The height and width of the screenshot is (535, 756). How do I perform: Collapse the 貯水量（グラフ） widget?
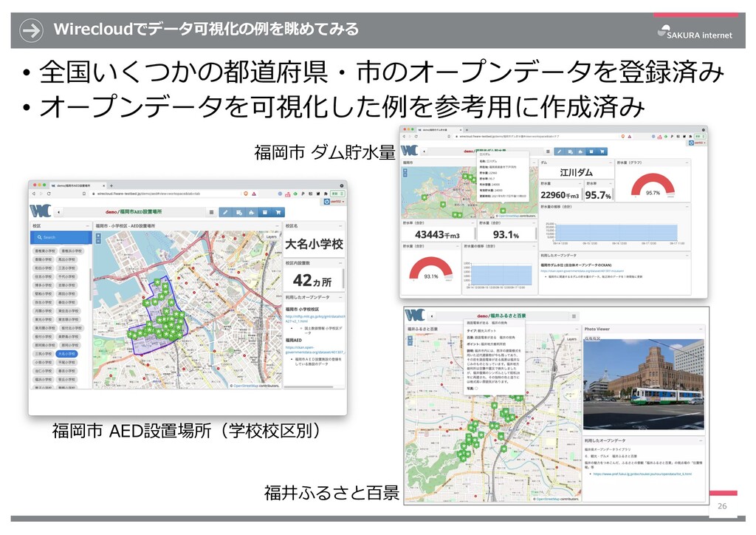click(x=687, y=163)
